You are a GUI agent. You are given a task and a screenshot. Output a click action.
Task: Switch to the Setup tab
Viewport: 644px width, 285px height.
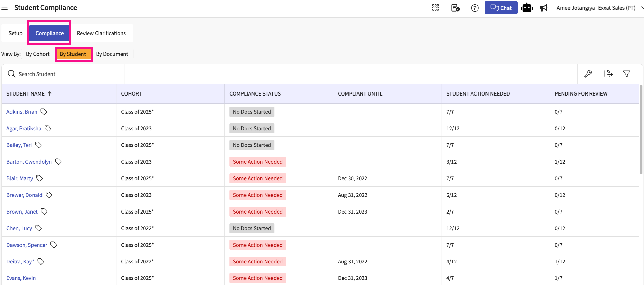15,33
